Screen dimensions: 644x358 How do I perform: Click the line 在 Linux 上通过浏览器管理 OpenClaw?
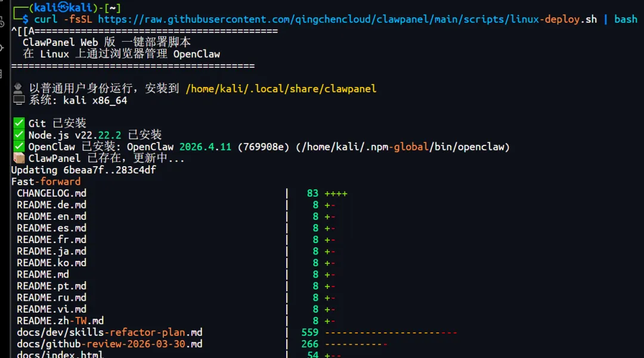(122, 54)
